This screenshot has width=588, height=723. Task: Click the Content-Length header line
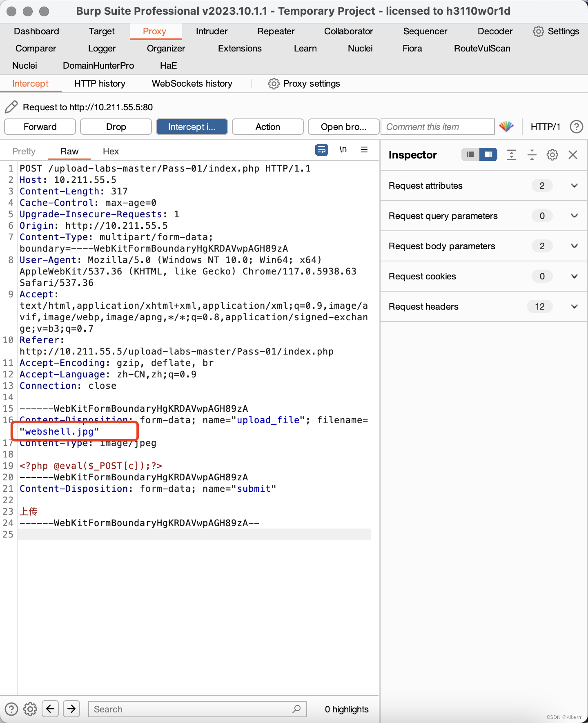click(x=73, y=191)
